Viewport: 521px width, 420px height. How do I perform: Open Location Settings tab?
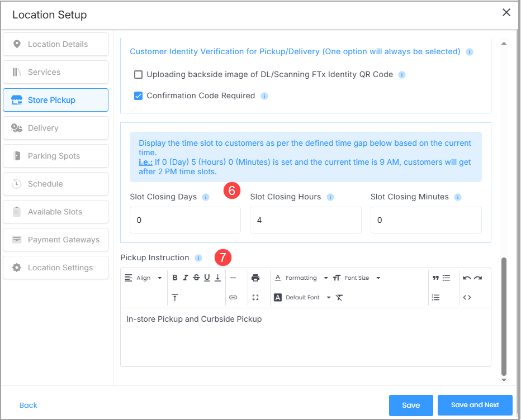point(56,268)
